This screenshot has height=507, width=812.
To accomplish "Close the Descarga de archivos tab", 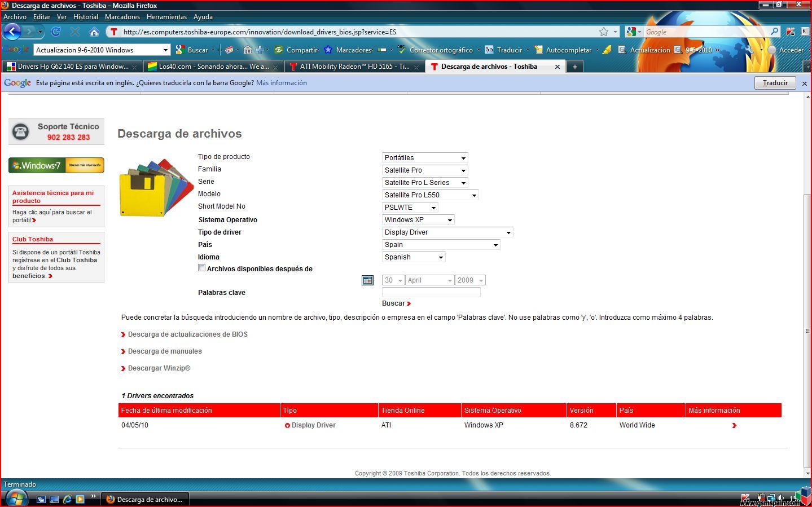I will pos(558,67).
